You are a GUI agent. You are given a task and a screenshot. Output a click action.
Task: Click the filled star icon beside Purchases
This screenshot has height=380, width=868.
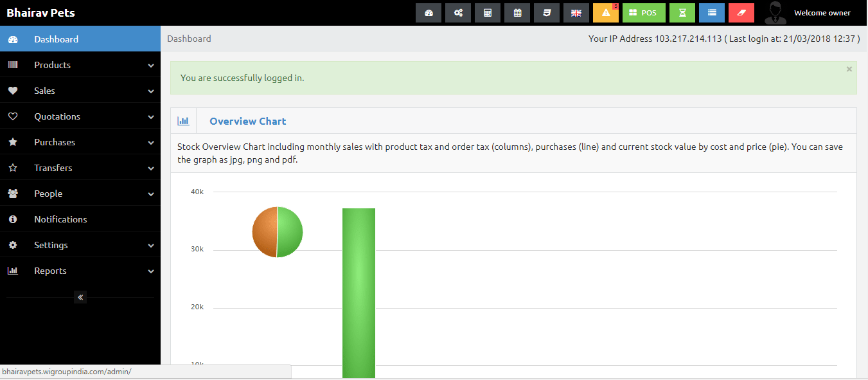[13, 142]
